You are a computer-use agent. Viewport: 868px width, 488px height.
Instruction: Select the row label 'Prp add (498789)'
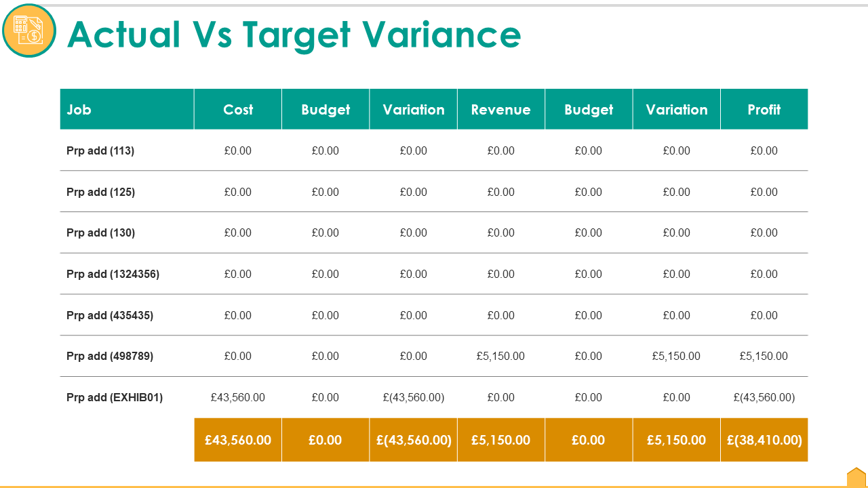pyautogui.click(x=110, y=356)
